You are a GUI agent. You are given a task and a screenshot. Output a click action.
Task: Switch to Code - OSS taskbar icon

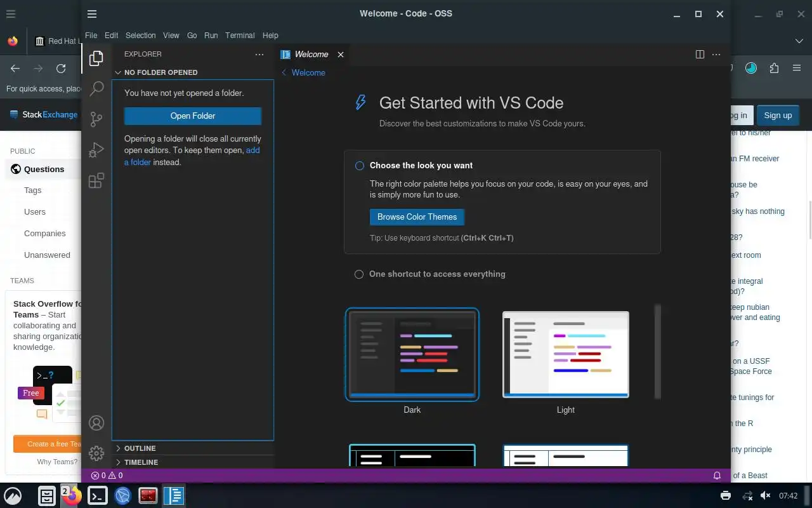click(x=173, y=496)
